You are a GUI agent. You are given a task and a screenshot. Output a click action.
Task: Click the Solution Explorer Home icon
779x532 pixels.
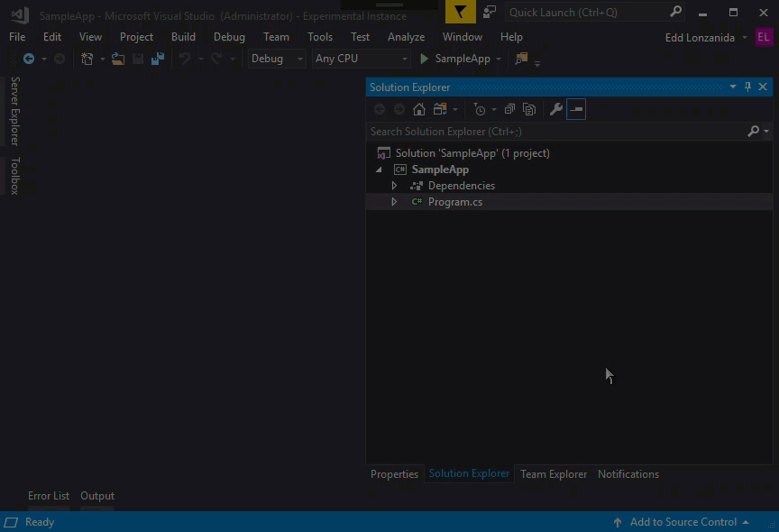[419, 109]
